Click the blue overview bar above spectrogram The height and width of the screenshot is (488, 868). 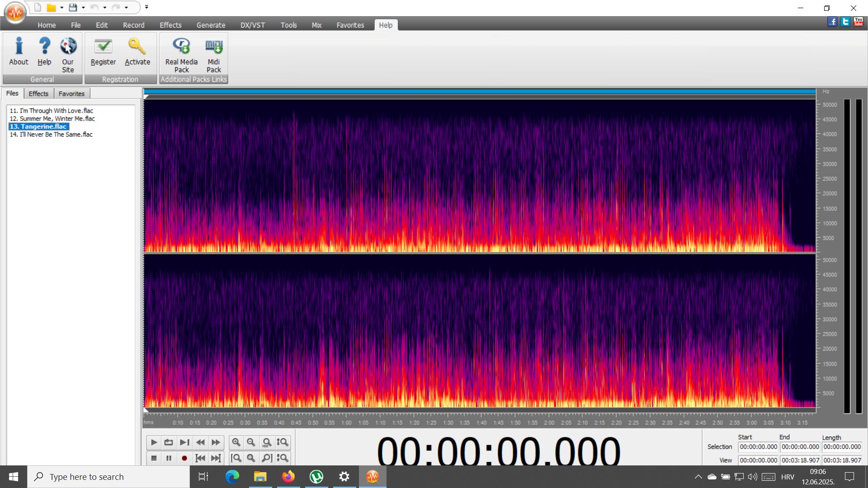[x=480, y=92]
